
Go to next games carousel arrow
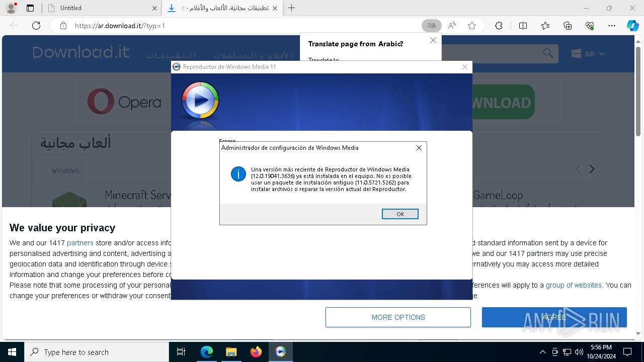click(x=592, y=169)
